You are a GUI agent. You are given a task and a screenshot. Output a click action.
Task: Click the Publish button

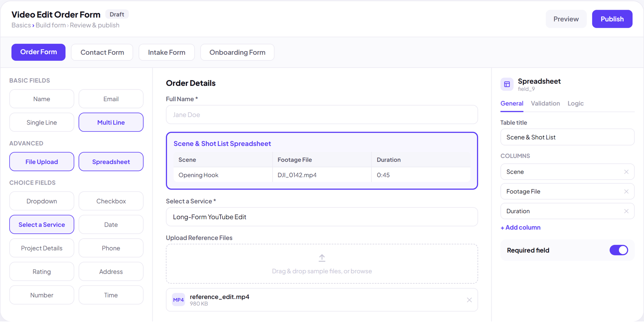pos(612,19)
